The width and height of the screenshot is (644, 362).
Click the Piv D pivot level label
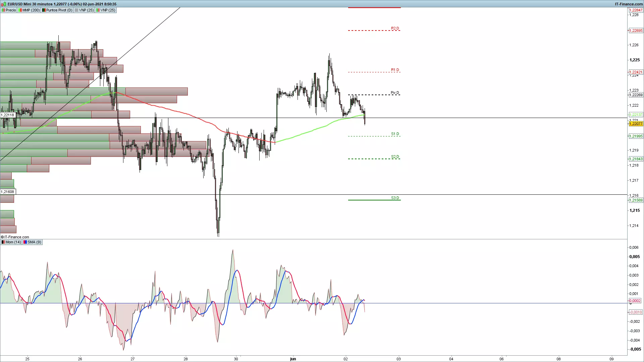[x=395, y=93]
